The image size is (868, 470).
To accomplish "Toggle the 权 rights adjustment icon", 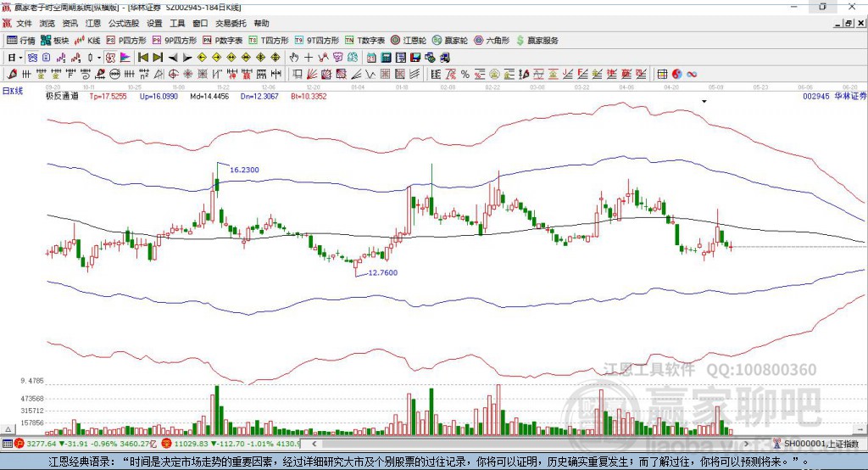I will [x=110, y=58].
